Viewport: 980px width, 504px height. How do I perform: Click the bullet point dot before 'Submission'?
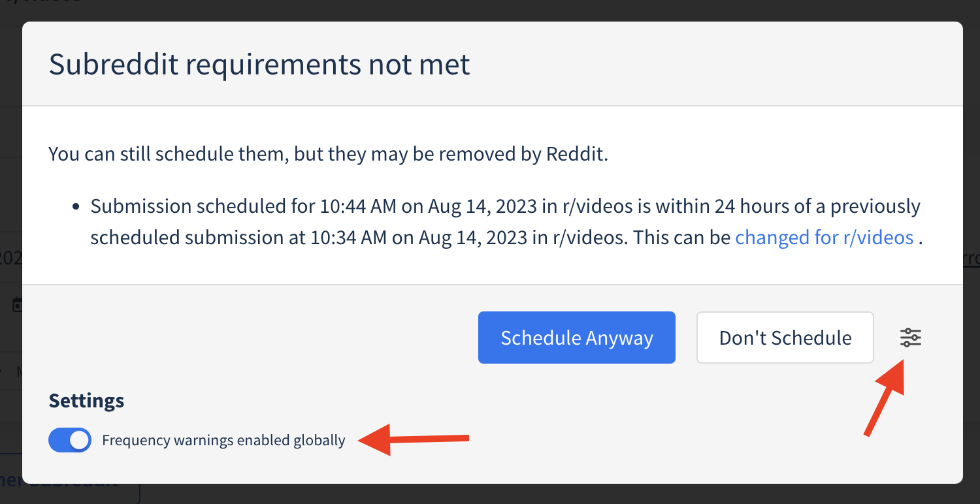(76, 207)
